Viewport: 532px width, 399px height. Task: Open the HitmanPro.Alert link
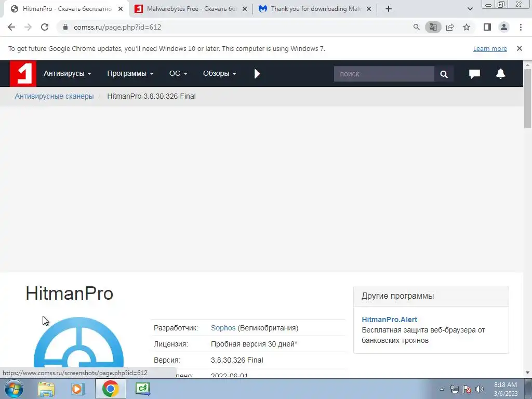click(x=389, y=320)
